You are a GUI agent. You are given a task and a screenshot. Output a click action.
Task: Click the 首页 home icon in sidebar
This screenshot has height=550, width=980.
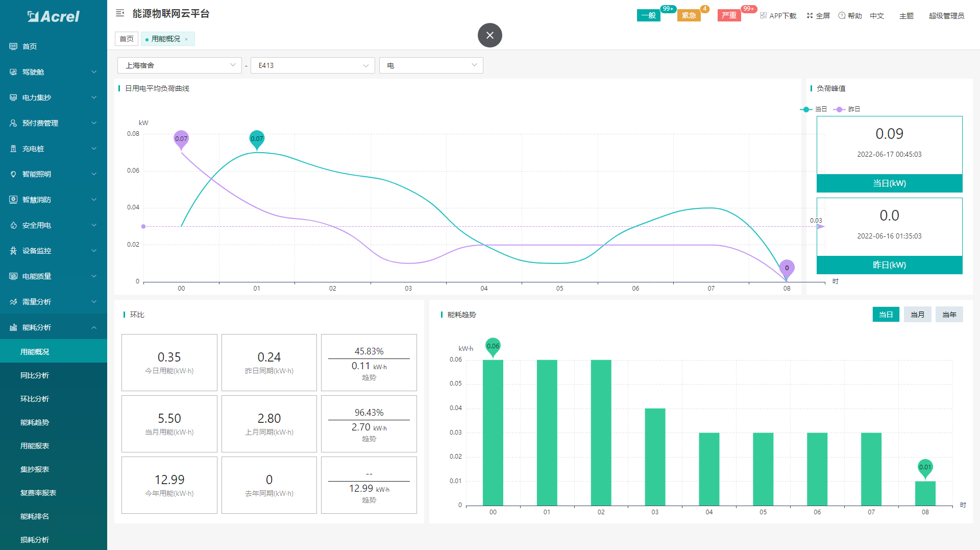click(13, 46)
